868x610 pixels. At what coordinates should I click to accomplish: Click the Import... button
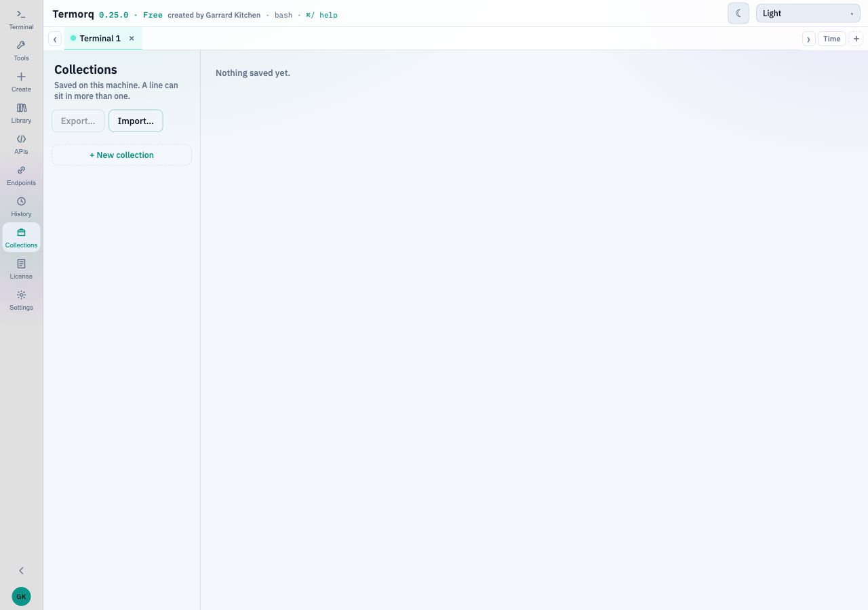136,121
